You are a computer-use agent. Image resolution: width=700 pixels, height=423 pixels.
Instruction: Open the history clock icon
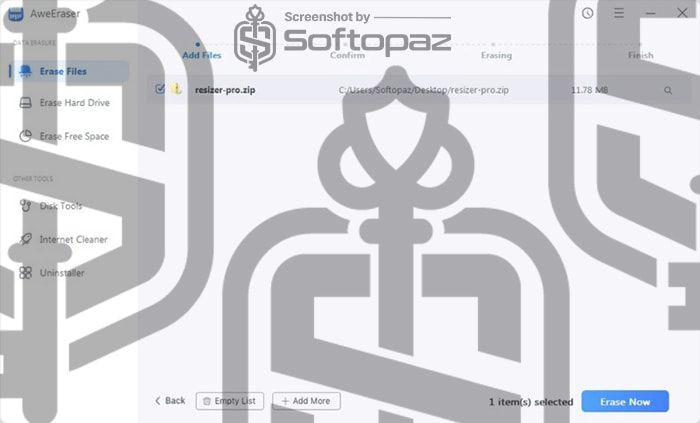tap(588, 13)
